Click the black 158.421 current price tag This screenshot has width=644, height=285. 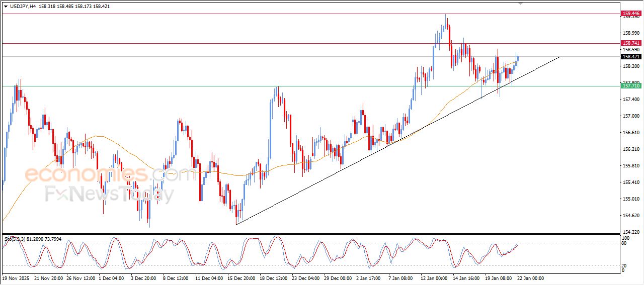coord(631,57)
